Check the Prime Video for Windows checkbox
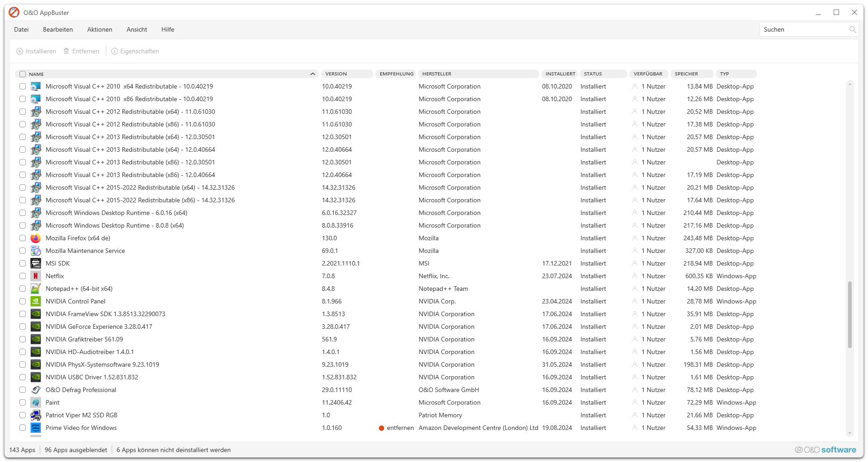 (23, 428)
